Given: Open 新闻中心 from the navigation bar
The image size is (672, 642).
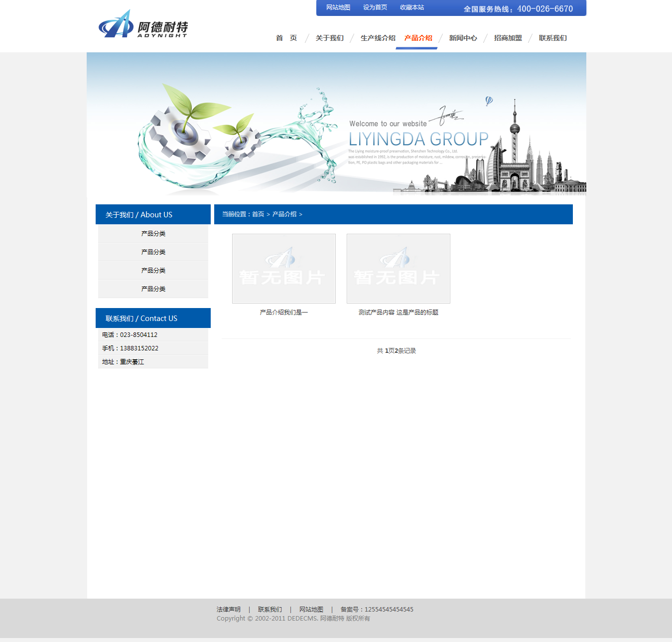Looking at the screenshot, I should point(463,38).
